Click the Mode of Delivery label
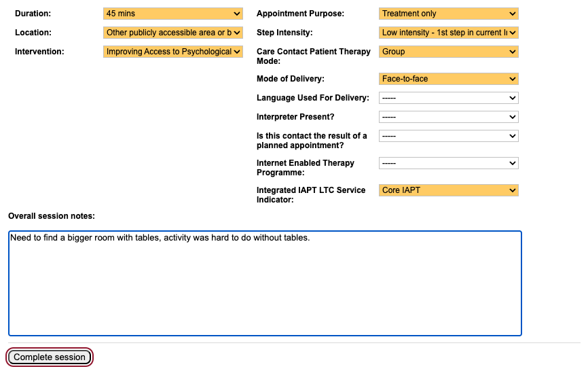 click(x=290, y=79)
